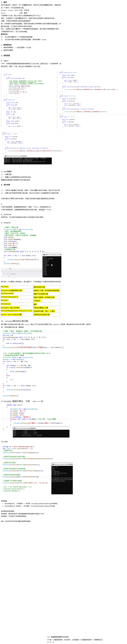Click the code line "Console.WriteLine(Path.GetFileName(str));"

(21, 453)
